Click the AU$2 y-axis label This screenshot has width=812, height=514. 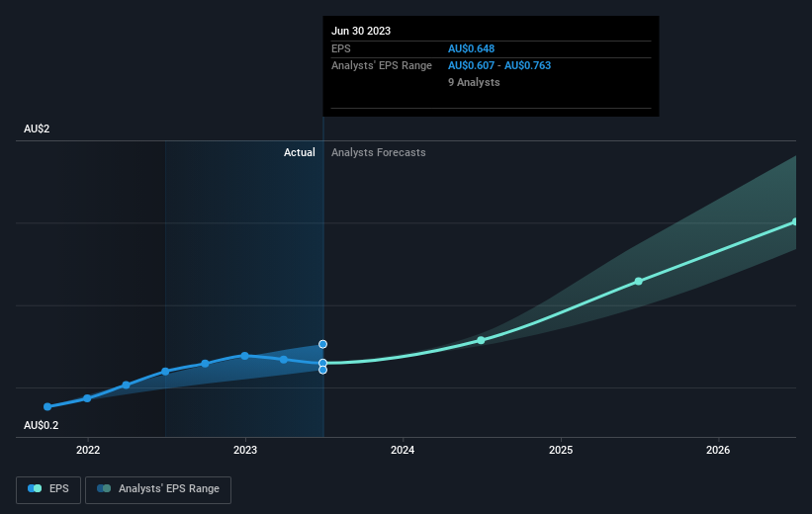37,128
